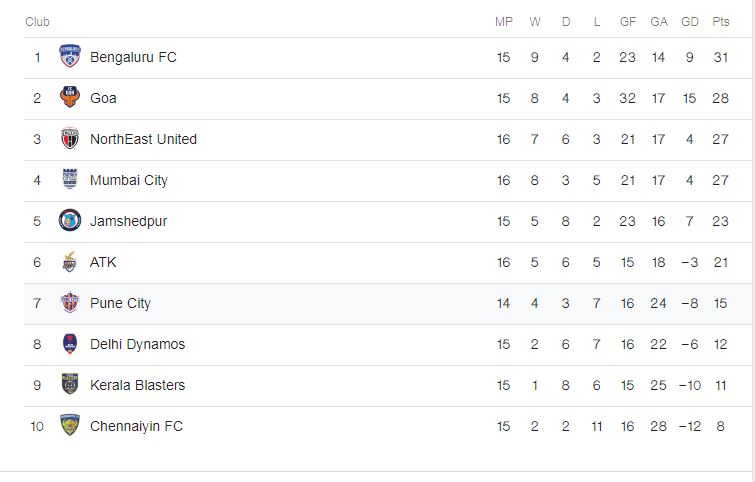Select the NorthEast United crest icon
Image resolution: width=755 pixels, height=482 pixels.
coord(69,139)
